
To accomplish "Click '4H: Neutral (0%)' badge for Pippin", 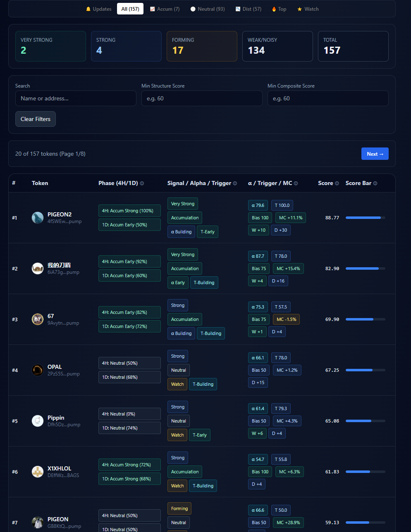I will tap(129, 414).
